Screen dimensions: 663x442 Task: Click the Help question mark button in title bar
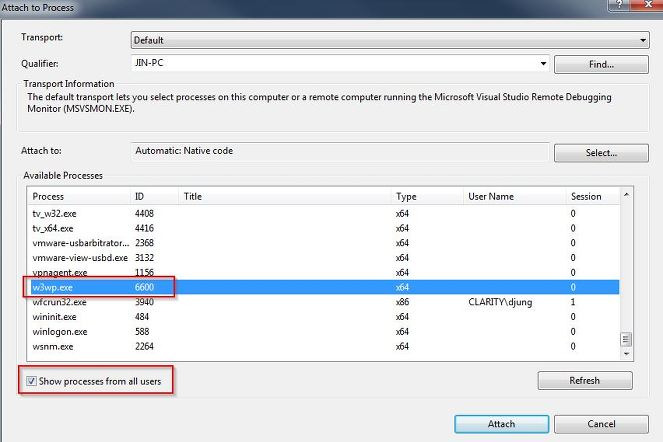click(x=619, y=4)
